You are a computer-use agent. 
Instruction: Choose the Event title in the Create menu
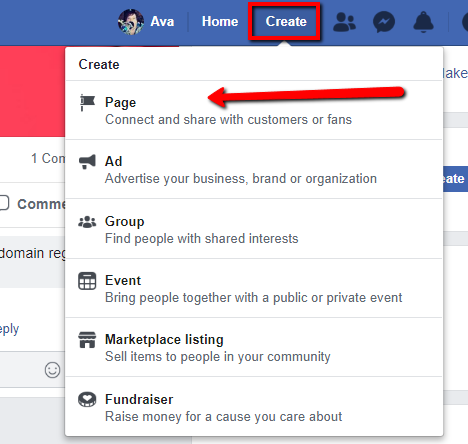(123, 280)
